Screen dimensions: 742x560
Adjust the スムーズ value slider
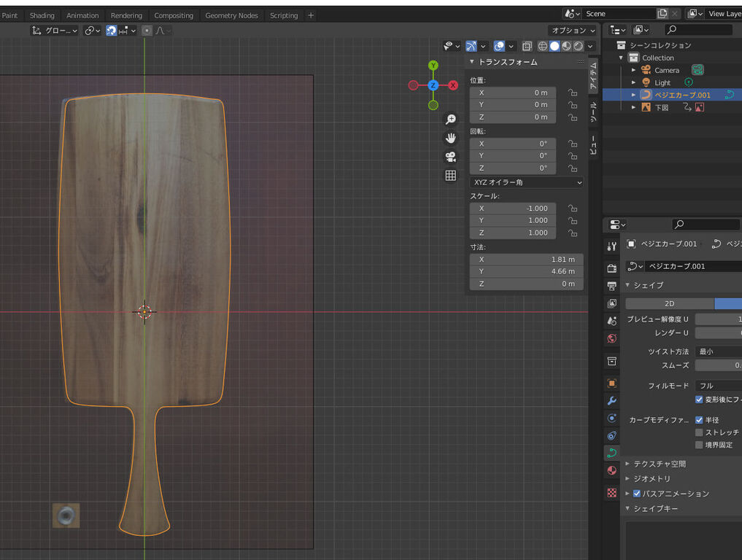pyautogui.click(x=718, y=365)
